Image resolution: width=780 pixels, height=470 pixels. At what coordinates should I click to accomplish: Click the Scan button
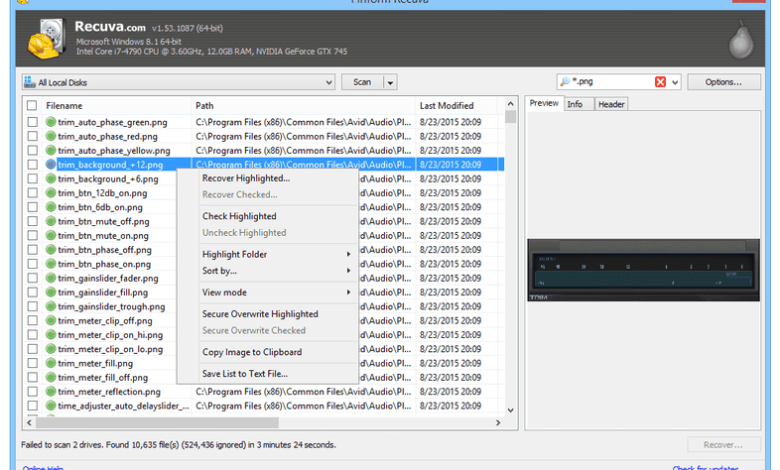tap(362, 82)
